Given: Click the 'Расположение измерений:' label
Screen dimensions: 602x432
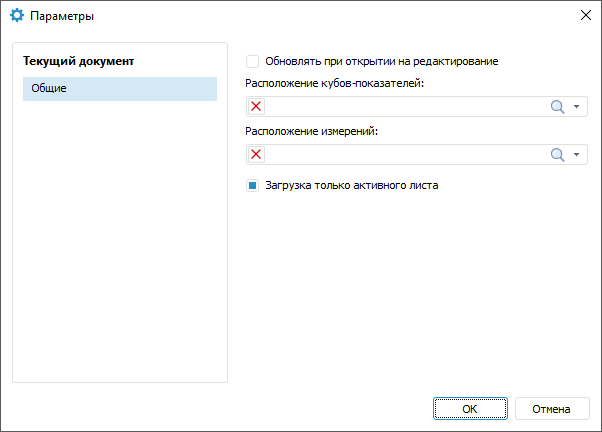Looking at the screenshot, I should 312,130.
